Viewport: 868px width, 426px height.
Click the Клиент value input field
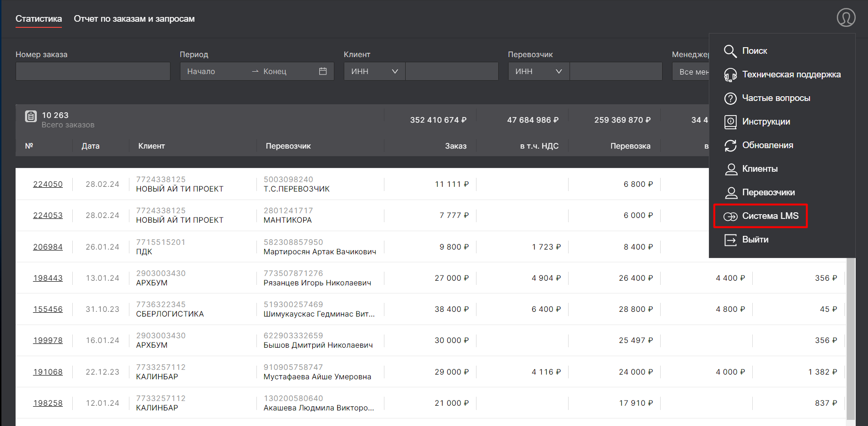tap(452, 71)
